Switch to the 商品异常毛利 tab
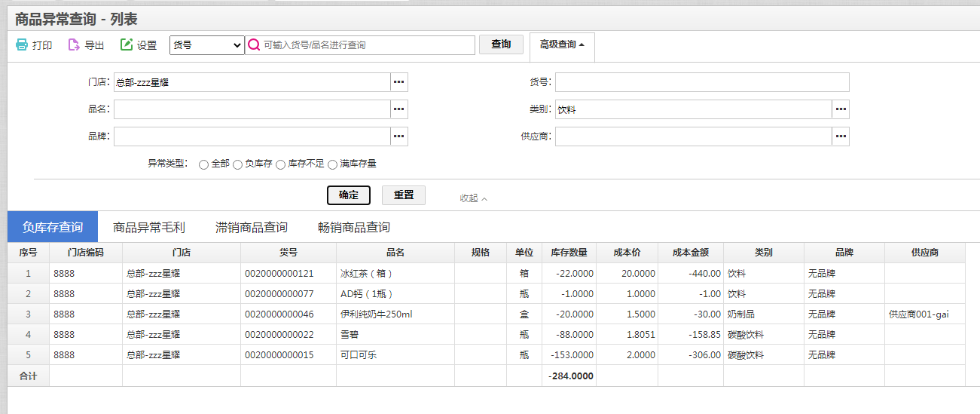This screenshot has height=414, width=980. coord(149,227)
